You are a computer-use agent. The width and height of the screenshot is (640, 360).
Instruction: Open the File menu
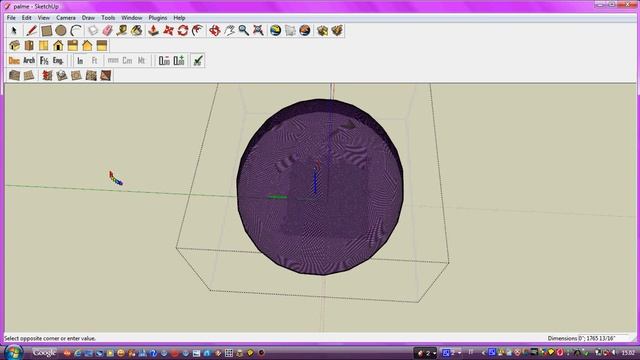pos(11,18)
